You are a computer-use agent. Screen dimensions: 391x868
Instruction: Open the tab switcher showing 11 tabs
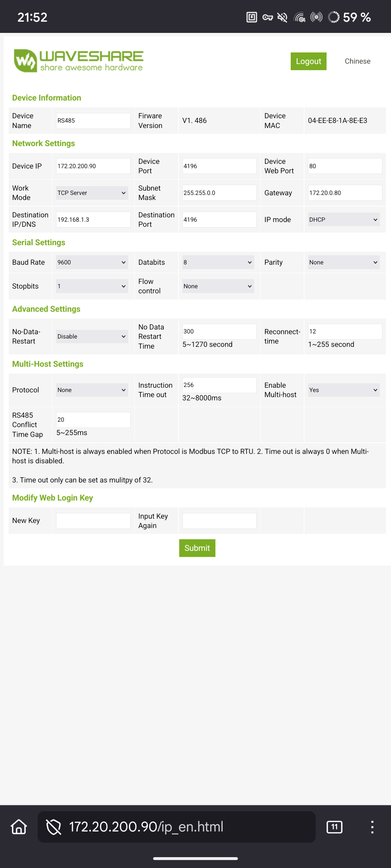tap(334, 827)
